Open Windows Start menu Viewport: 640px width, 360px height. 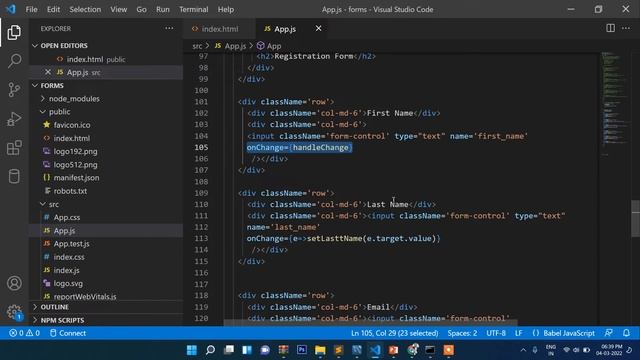pos(191,350)
